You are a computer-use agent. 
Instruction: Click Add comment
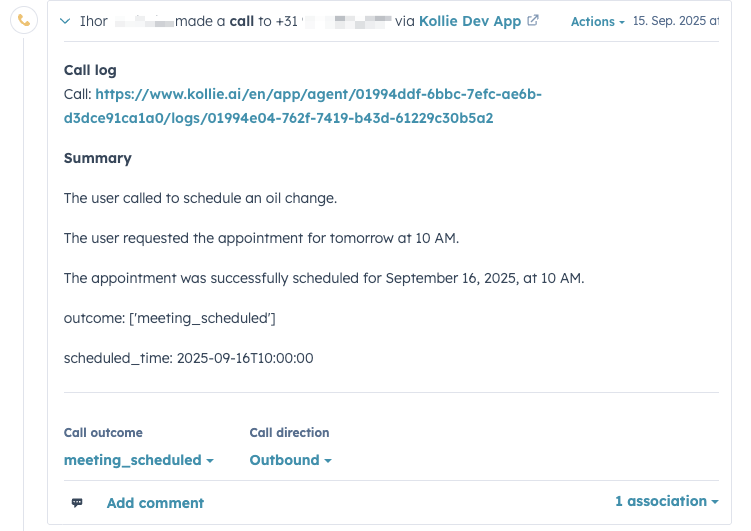(155, 503)
